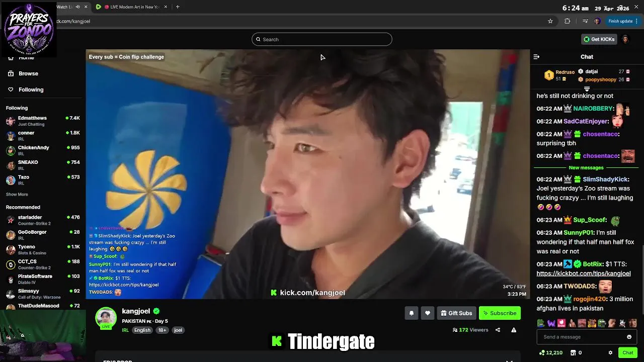The height and width of the screenshot is (362, 644).
Task: Open Tyceno recommended channel
Action: (43, 249)
